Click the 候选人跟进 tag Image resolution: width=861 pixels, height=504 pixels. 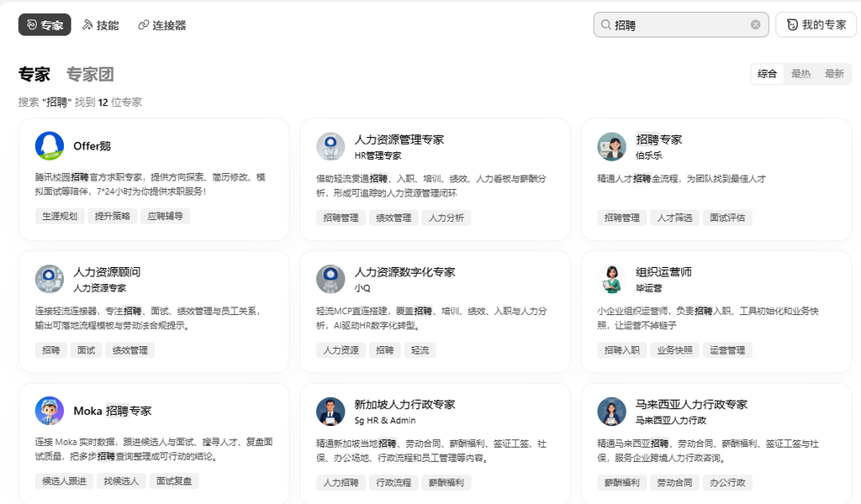(64, 481)
